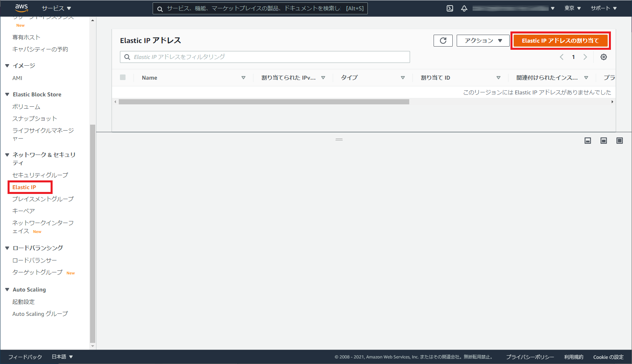The width and height of the screenshot is (632, 364).
Task: Click sidebar scroll up arrow
Action: point(92,20)
